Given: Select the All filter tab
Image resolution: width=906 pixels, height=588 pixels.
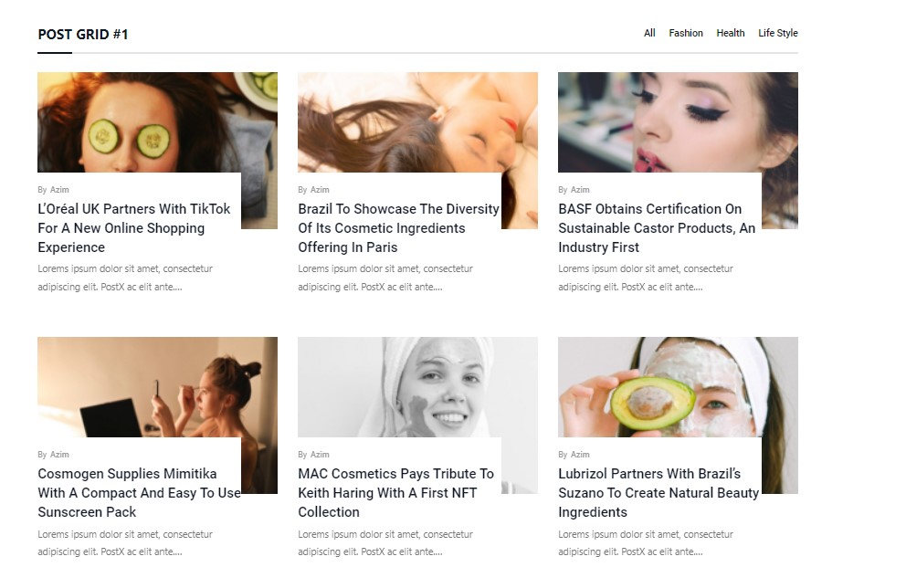Looking at the screenshot, I should coord(649,33).
